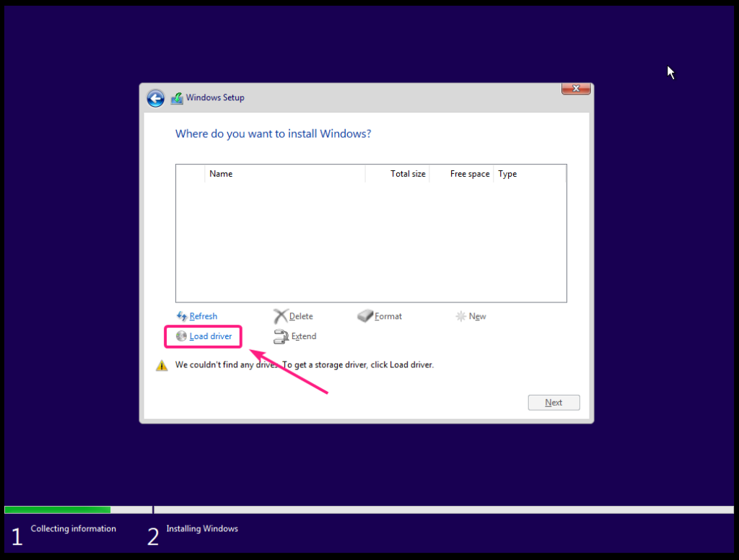Refresh the drive list
739x560 pixels.
click(x=203, y=316)
